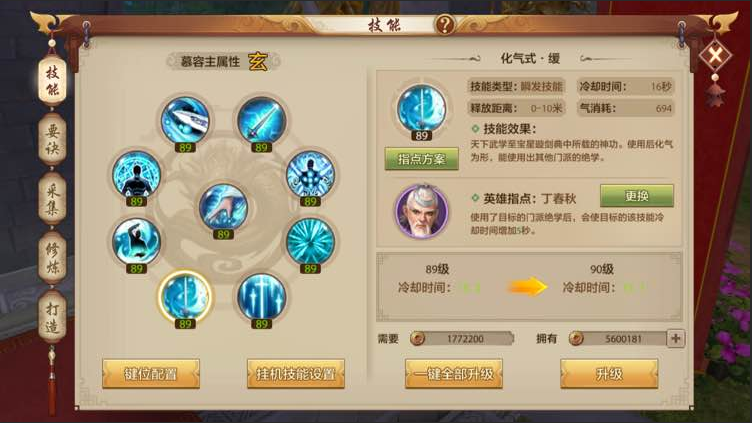
Task: Select the flying dagger skill icon
Action: 185,120
